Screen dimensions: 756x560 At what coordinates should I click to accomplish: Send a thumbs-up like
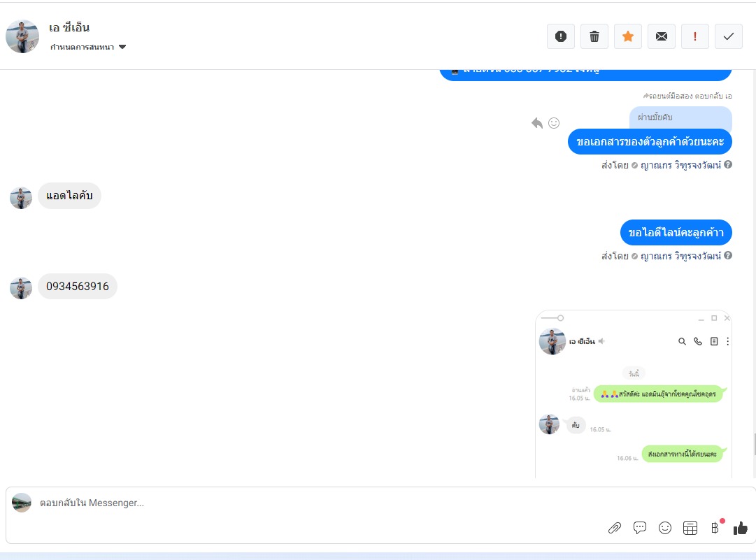[x=740, y=529]
